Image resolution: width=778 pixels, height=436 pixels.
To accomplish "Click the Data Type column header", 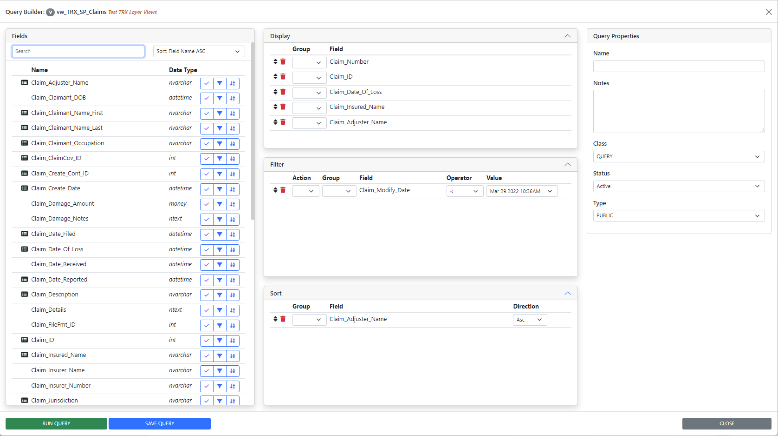I will pyautogui.click(x=183, y=70).
